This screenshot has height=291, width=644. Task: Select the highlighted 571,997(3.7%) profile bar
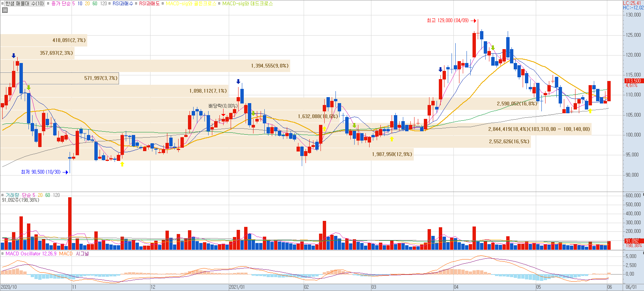(60, 78)
